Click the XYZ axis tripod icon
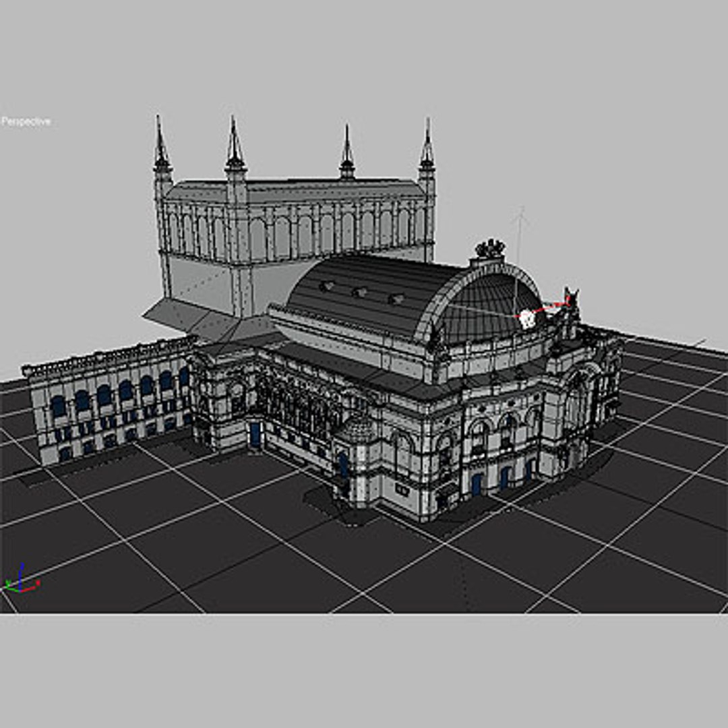 (21, 580)
